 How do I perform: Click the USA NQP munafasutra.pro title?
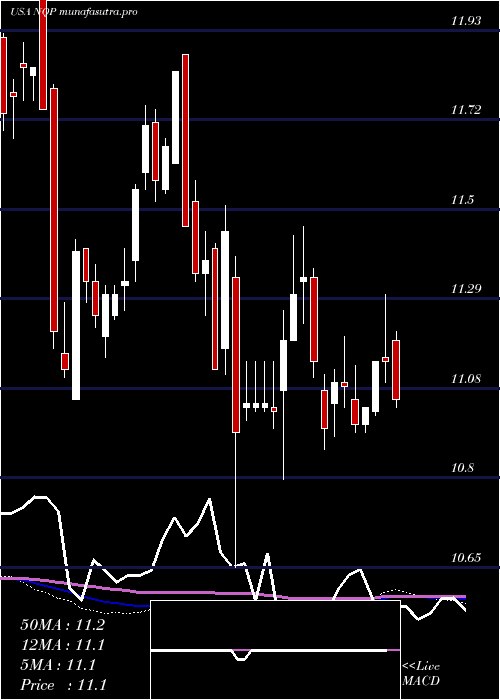point(73,12)
